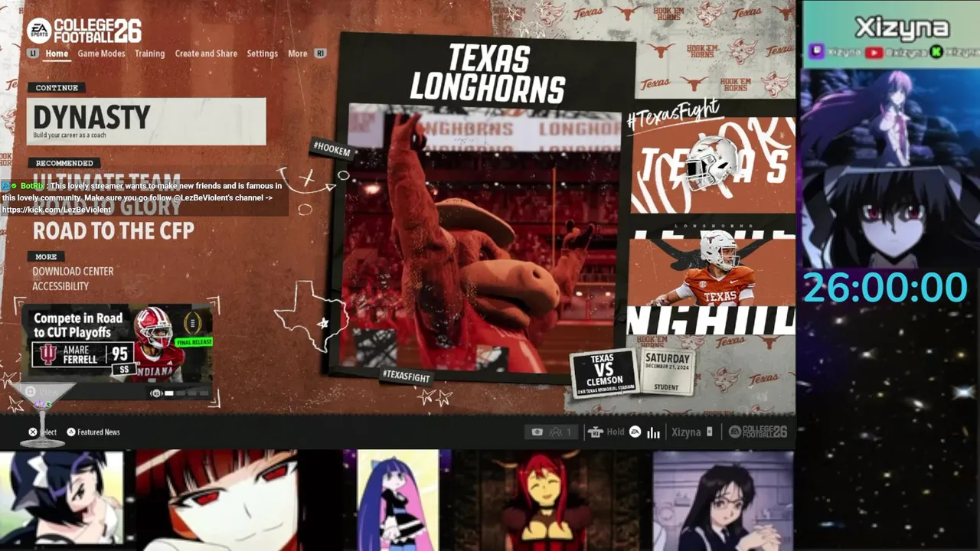This screenshot has height=551, width=980.
Task: Click the Xizyna streamer name banner
Action: click(902, 28)
